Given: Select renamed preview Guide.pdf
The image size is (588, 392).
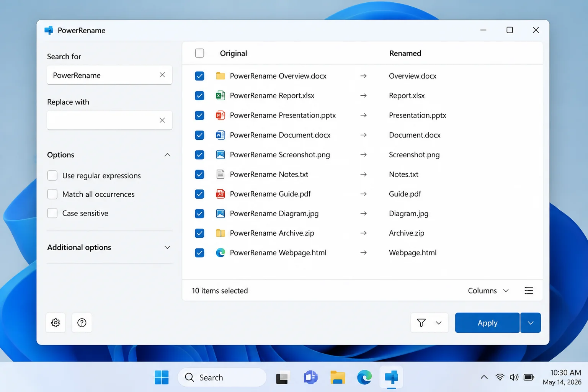Looking at the screenshot, I should [405, 194].
